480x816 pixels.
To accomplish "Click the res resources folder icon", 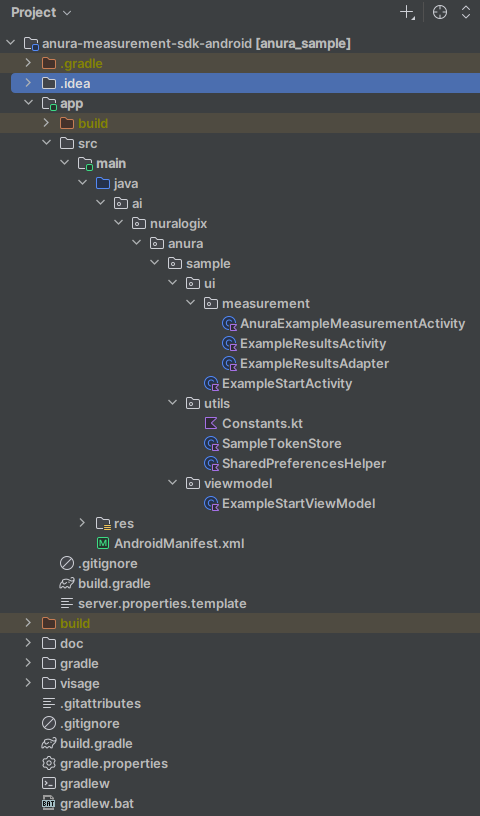I will coord(103,524).
